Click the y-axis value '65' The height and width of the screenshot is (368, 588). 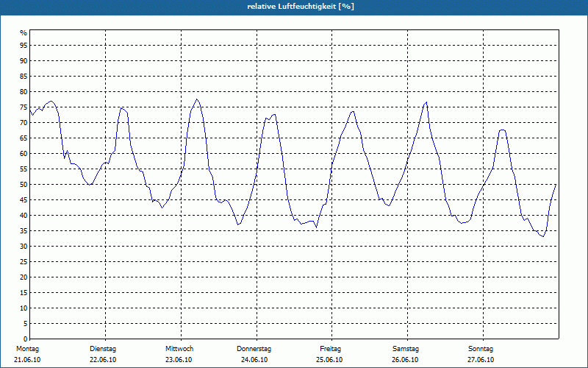click(24, 138)
